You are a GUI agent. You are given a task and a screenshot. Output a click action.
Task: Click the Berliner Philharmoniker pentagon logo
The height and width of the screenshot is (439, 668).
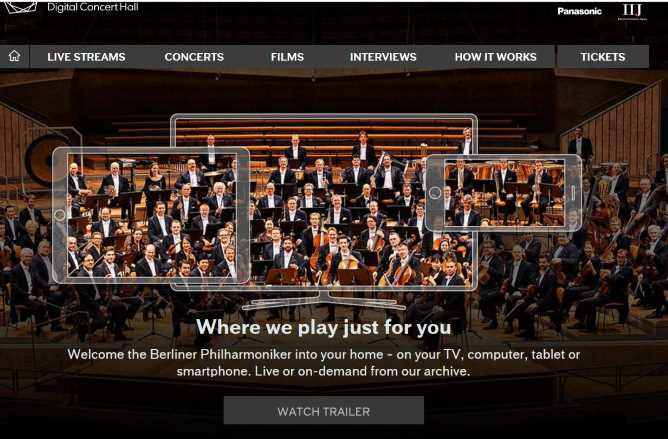(x=20, y=7)
